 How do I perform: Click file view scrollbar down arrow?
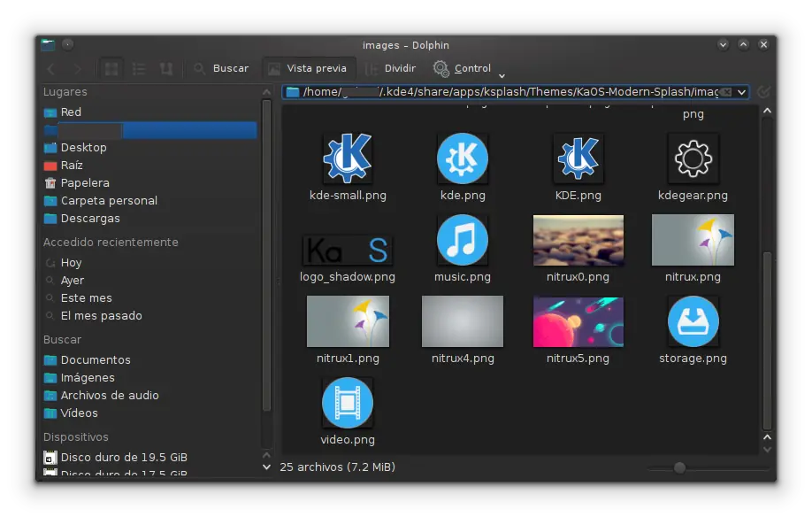pyautogui.click(x=767, y=450)
